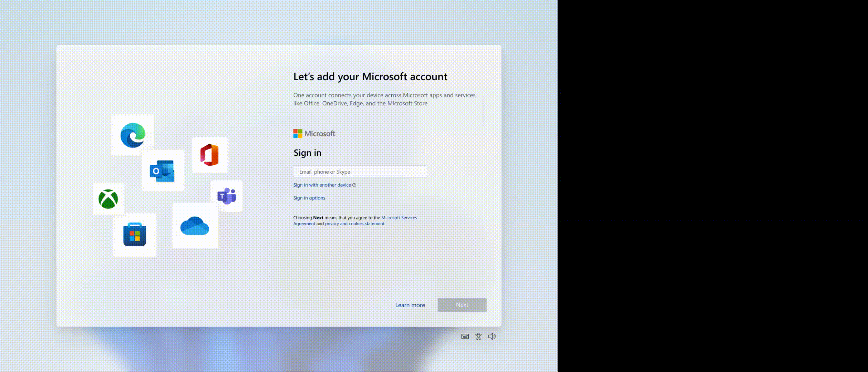Click the Microsoft Store icon tile
The image size is (868, 372).
pos(135,235)
